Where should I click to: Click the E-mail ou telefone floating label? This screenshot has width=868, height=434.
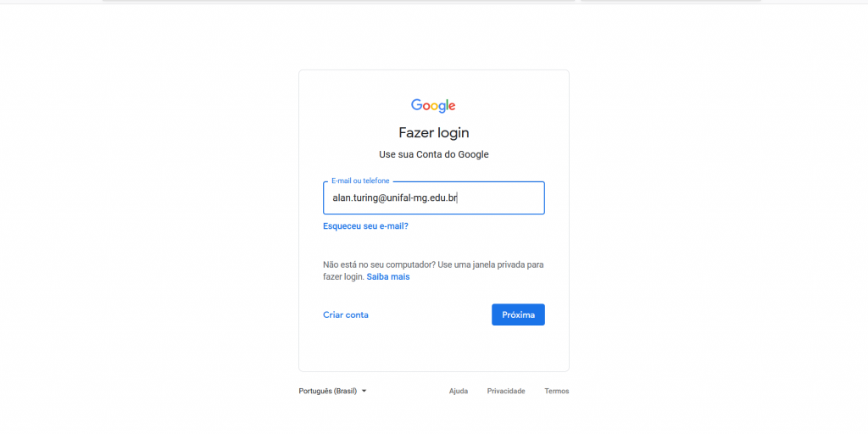coord(360,181)
